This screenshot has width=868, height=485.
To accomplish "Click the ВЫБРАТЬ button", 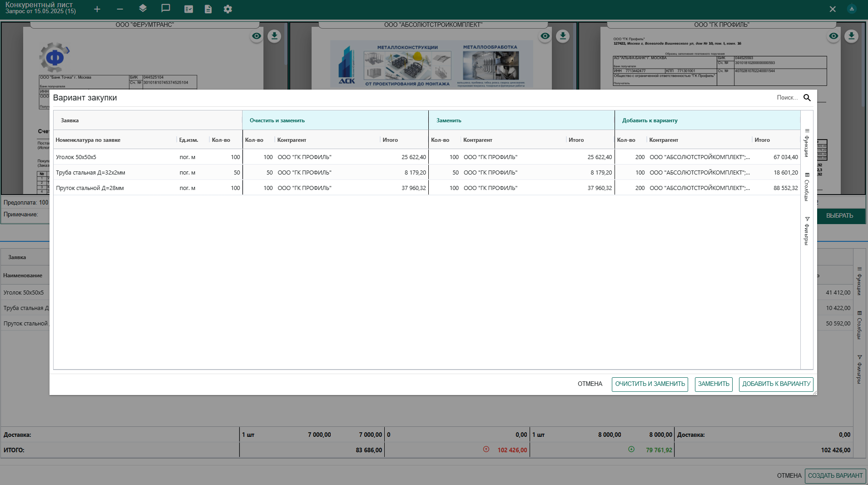I will (839, 215).
